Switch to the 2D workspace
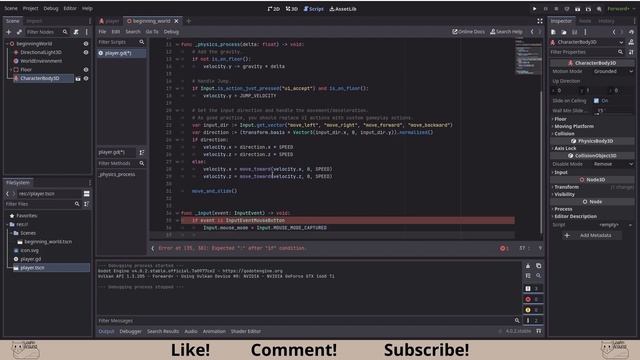 [x=273, y=9]
